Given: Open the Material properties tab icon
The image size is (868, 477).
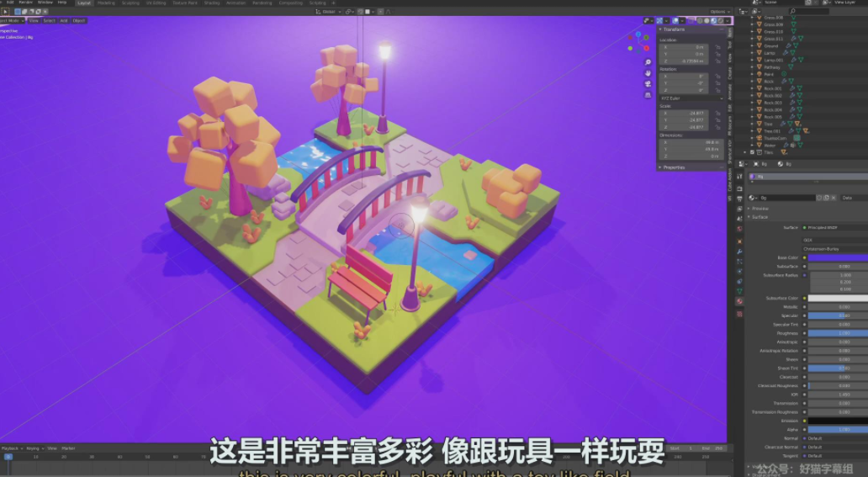Looking at the screenshot, I should click(x=739, y=300).
